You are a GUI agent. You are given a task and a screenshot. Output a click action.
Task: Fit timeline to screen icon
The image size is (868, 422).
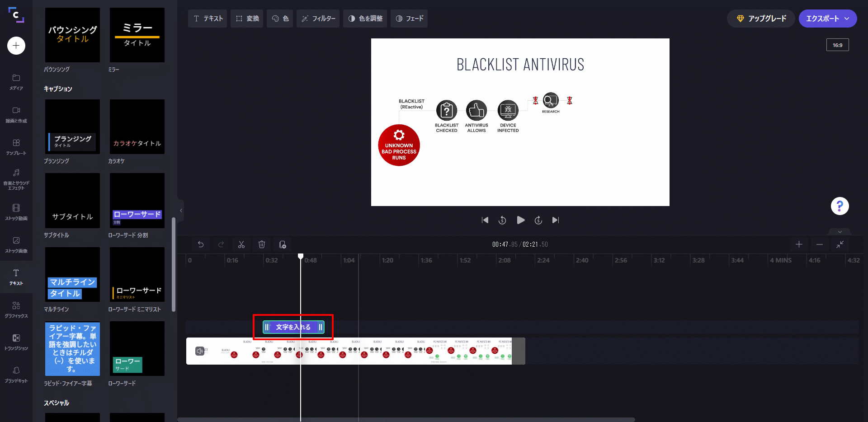840,244
